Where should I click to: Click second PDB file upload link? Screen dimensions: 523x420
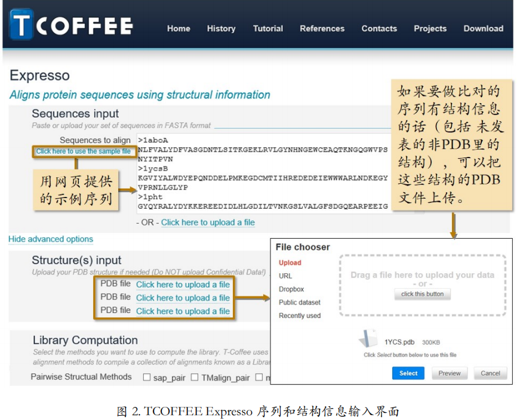coord(183,298)
